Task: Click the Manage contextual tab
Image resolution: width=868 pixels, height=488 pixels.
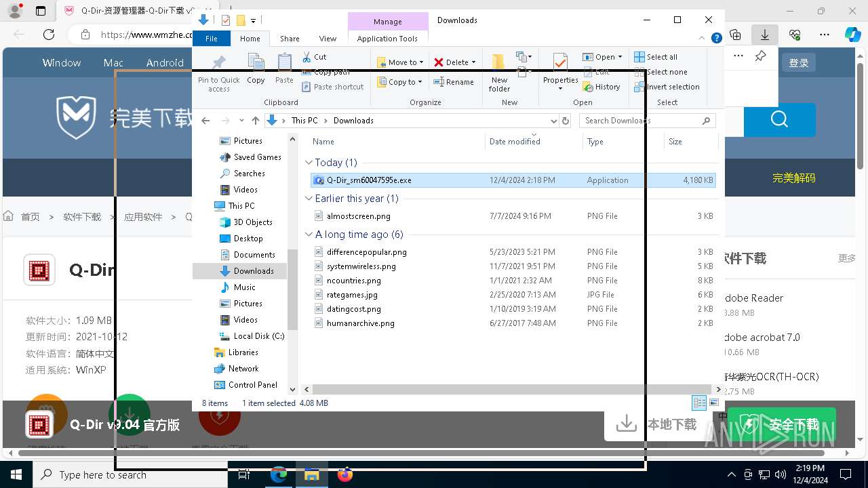Action: coord(387,22)
